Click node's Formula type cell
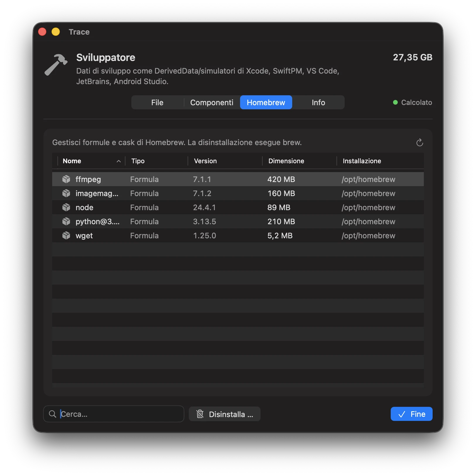The image size is (476, 476). pyautogui.click(x=144, y=208)
